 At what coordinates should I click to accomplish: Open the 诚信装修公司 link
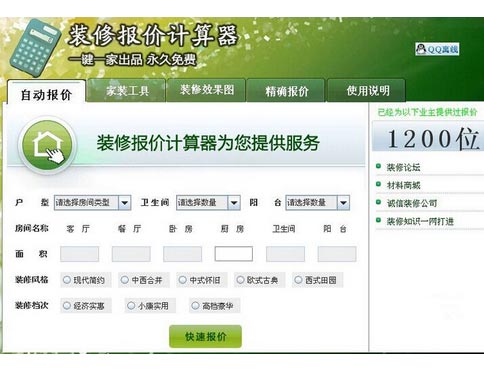click(412, 203)
